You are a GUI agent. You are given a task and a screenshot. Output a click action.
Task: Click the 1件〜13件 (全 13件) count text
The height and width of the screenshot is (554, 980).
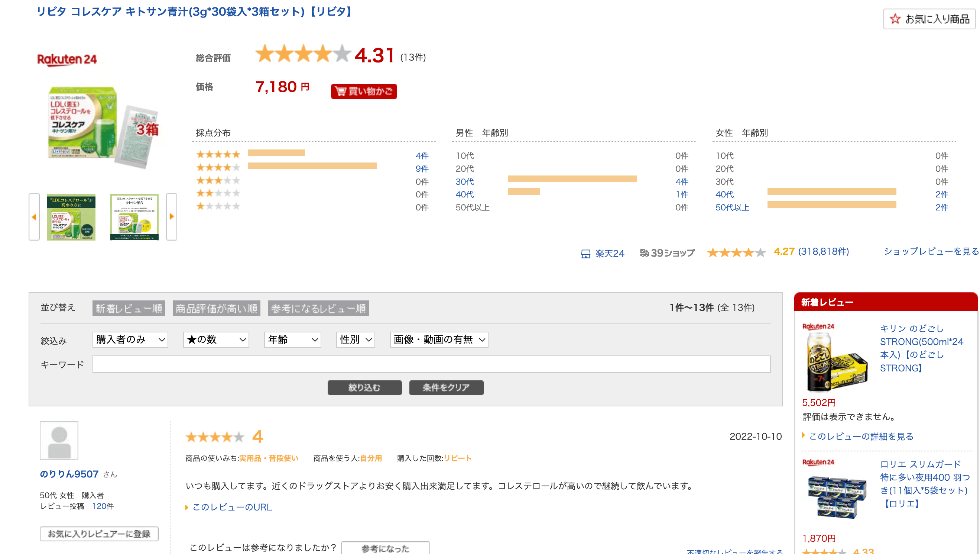[x=712, y=307]
